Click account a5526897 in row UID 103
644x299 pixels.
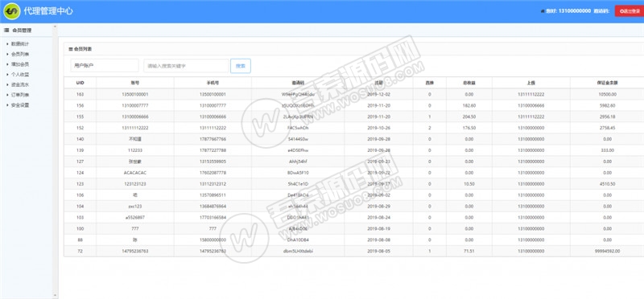click(x=134, y=217)
